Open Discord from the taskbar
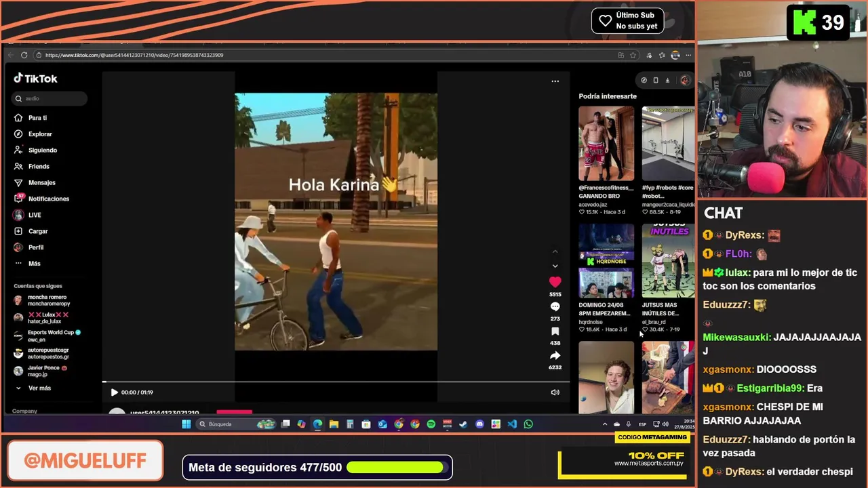The image size is (868, 488). [479, 424]
